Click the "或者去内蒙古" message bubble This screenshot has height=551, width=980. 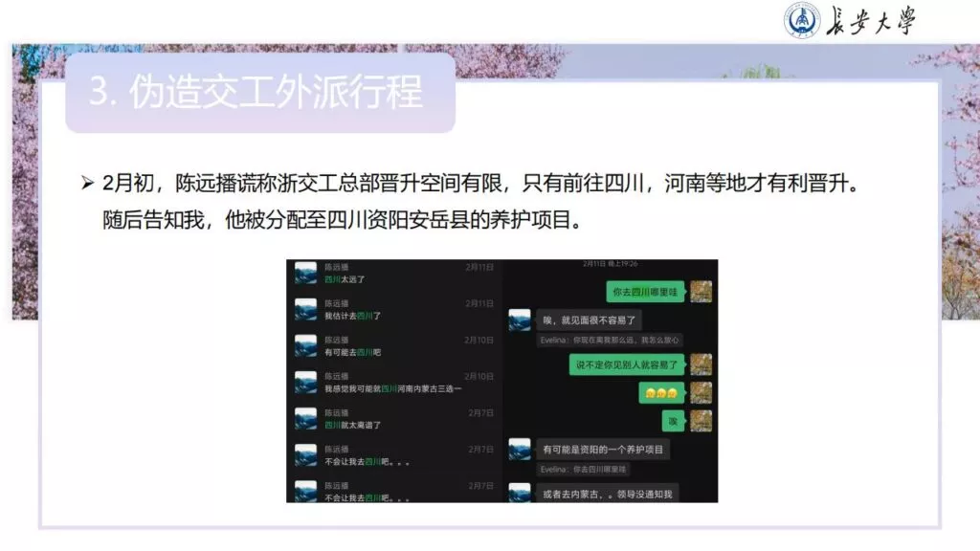click(x=607, y=494)
